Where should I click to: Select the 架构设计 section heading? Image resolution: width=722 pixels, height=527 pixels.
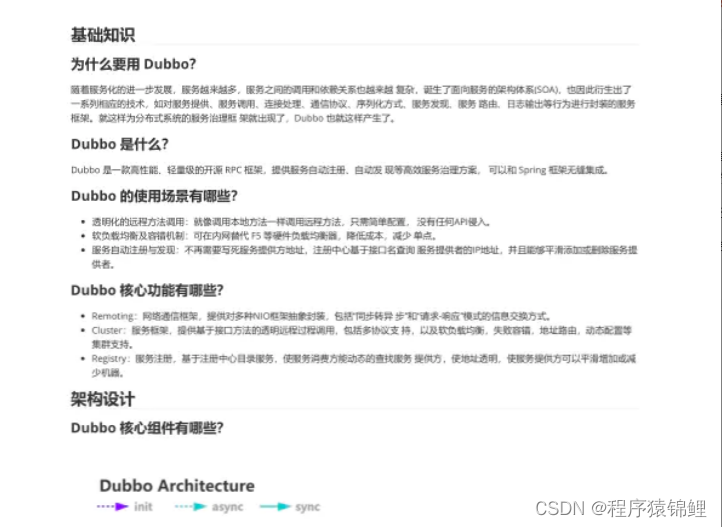tap(103, 399)
